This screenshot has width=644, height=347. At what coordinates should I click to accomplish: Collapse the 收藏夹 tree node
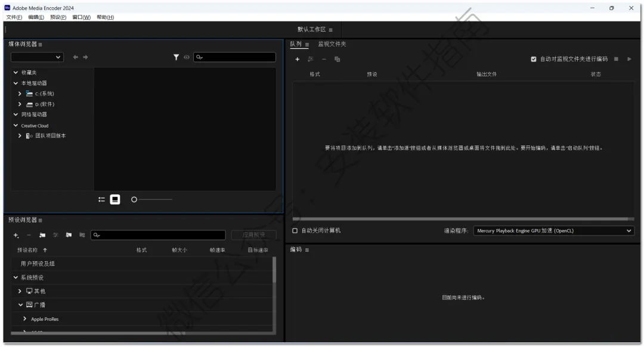[16, 72]
